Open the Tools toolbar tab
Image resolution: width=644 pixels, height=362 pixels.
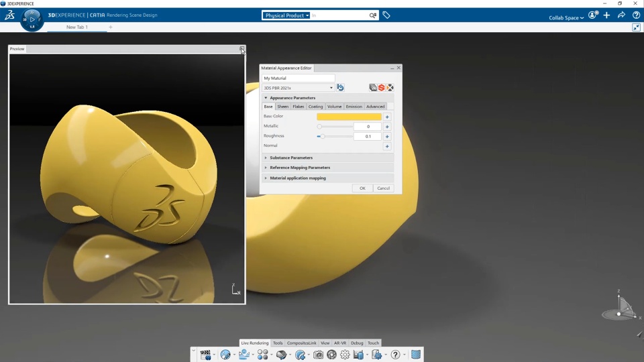[x=278, y=343]
